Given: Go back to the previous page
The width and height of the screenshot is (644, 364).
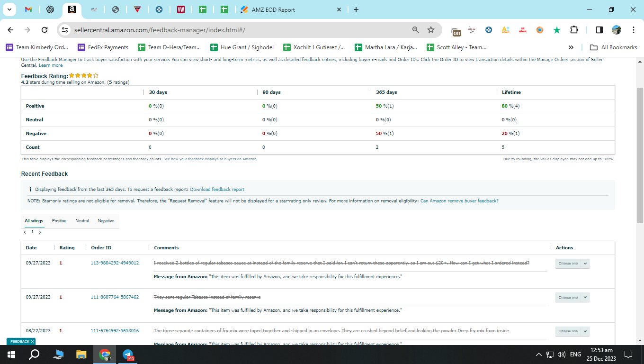Looking at the screenshot, I should tap(10, 30).
